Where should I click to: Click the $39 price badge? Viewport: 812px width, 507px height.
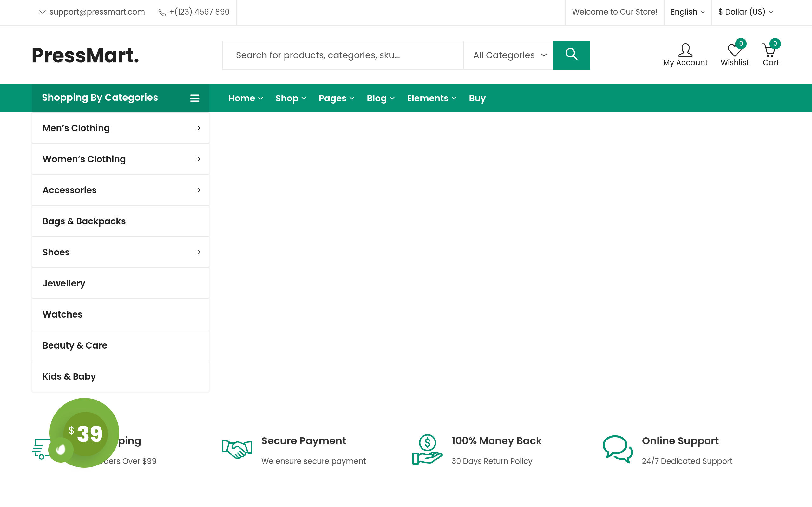click(x=84, y=433)
